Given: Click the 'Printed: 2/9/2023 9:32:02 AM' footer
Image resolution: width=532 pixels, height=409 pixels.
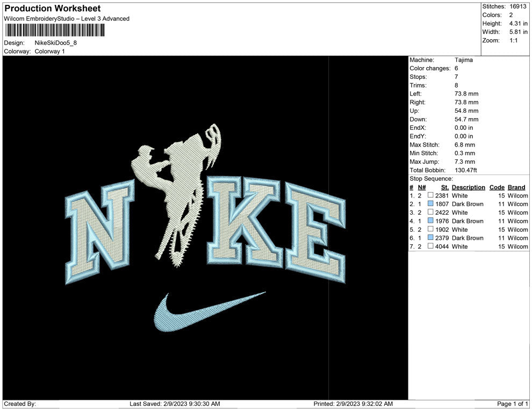Looking at the screenshot, I should tap(353, 404).
